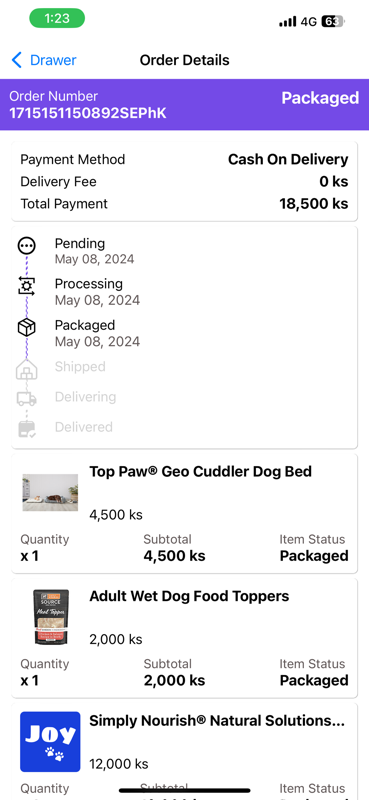Select the Pending status ellipsis icon
This screenshot has width=369, height=800.
pyautogui.click(x=27, y=246)
